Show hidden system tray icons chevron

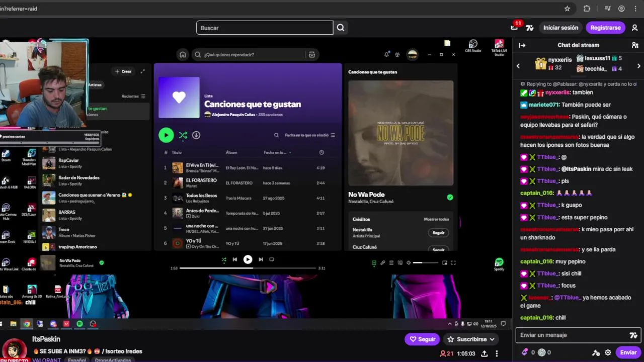(450, 324)
